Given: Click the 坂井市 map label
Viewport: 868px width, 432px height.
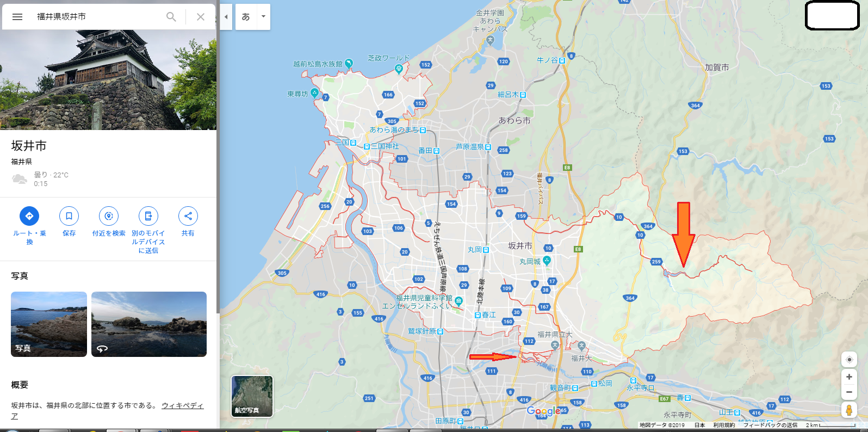Looking at the screenshot, I should [x=520, y=246].
